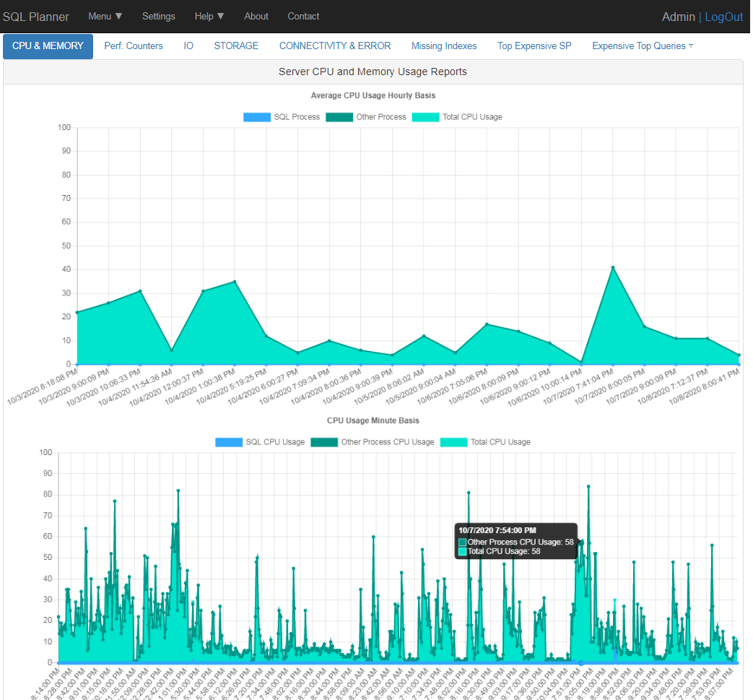Toggle the SQL Process legend swatch
The width and height of the screenshot is (753, 700).
pos(257,116)
